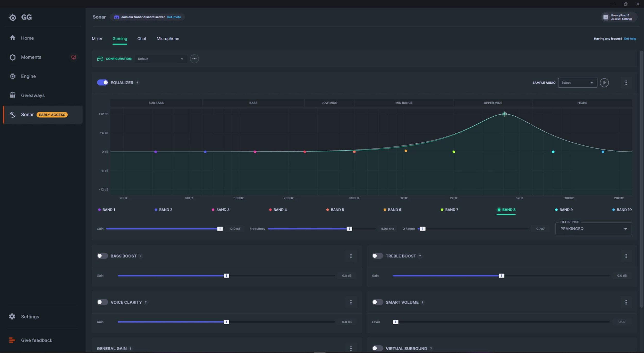Click the SteelSeries GG logo icon
The height and width of the screenshot is (353, 644).
coord(12,17)
